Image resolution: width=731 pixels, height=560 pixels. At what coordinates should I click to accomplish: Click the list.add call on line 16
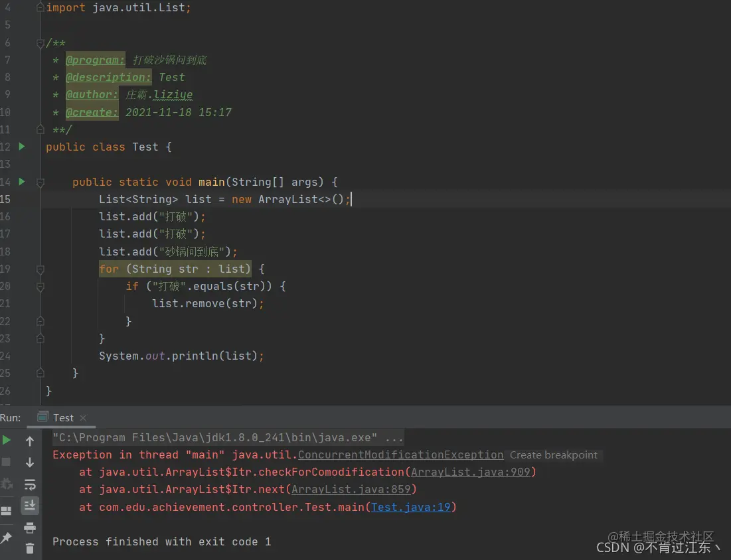pyautogui.click(x=152, y=217)
